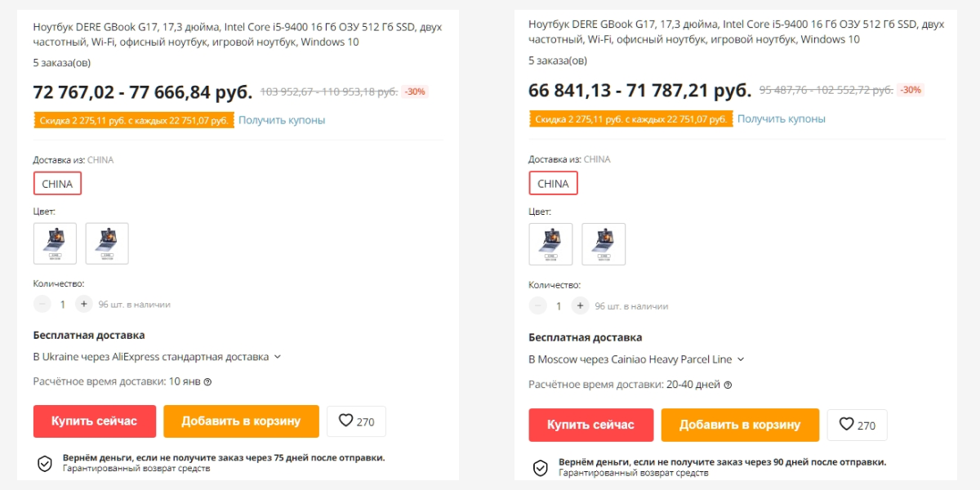Screen dimensions: 980x490
Task: Select CHINA shipping origin in left listing
Action: (57, 184)
